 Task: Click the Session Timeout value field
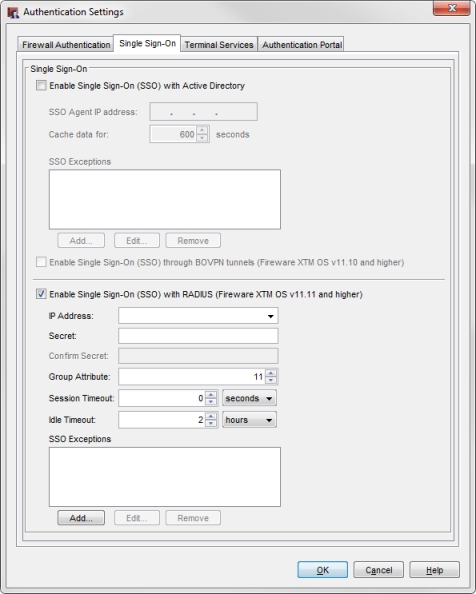tap(162, 398)
